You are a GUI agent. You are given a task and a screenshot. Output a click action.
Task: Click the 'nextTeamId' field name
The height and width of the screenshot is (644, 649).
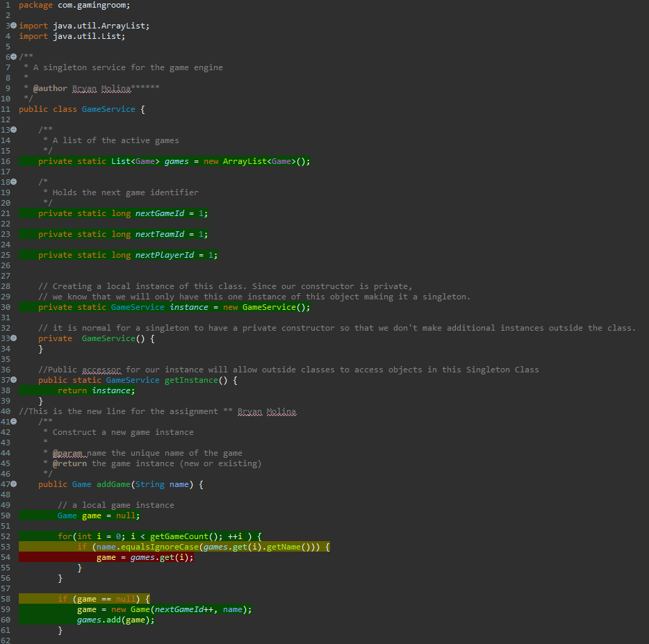coord(160,234)
